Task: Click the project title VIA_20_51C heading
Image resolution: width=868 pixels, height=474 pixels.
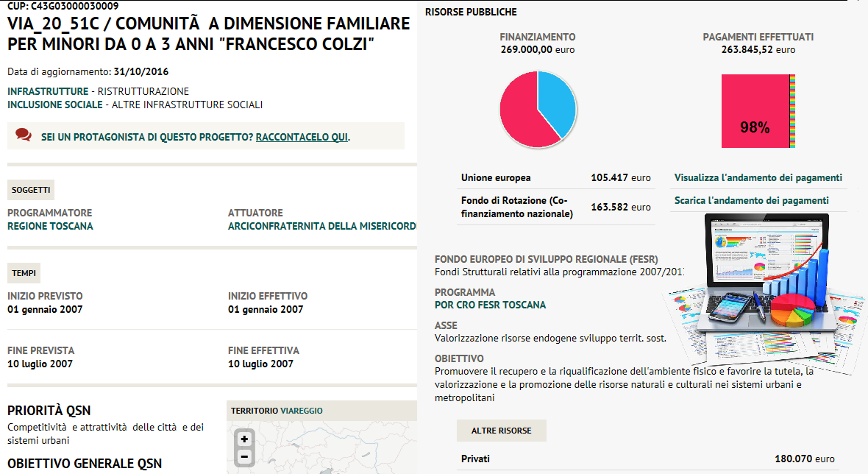Action: click(209, 33)
